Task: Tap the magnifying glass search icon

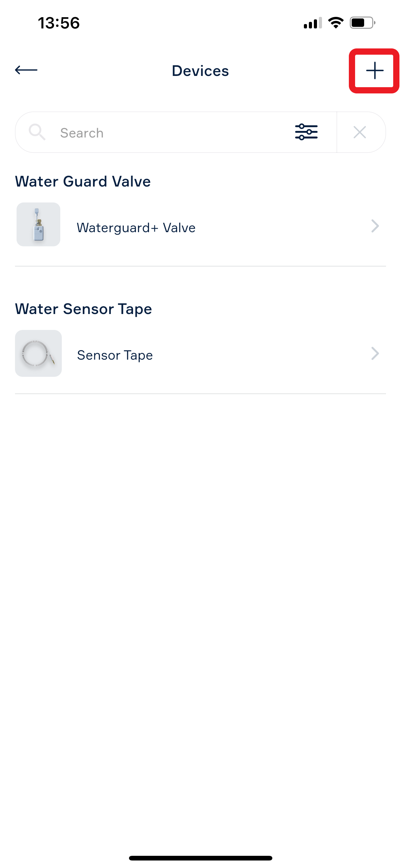Action: (x=37, y=132)
